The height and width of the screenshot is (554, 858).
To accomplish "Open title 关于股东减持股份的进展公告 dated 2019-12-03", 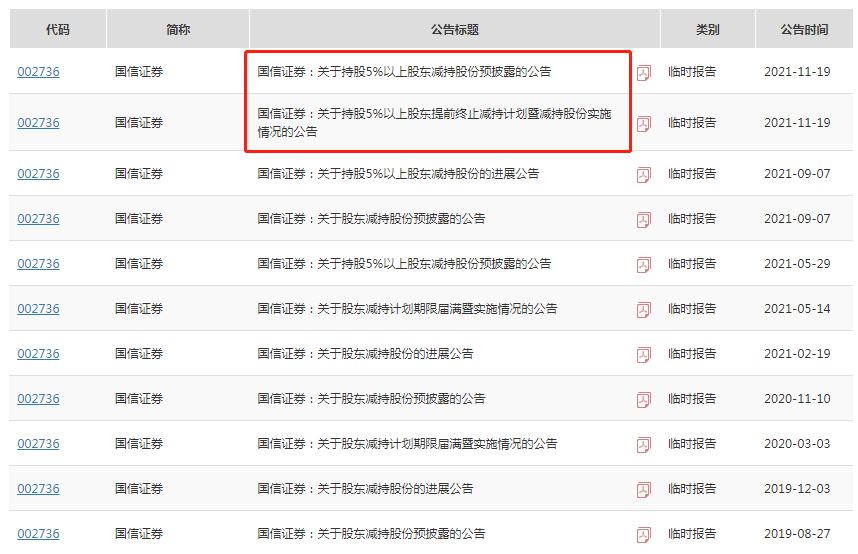I will [366, 488].
